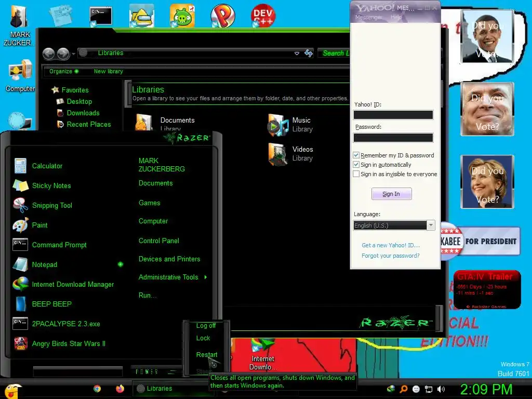
Task: Open the Bad Piggies desktop shortcut
Action: tap(182, 16)
